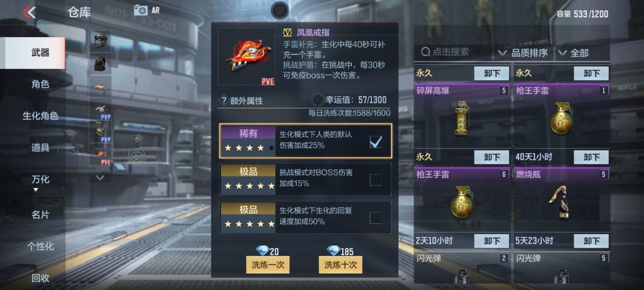The image size is (644, 290).
Task: Open the AR camera icon
Action: coord(141,10)
